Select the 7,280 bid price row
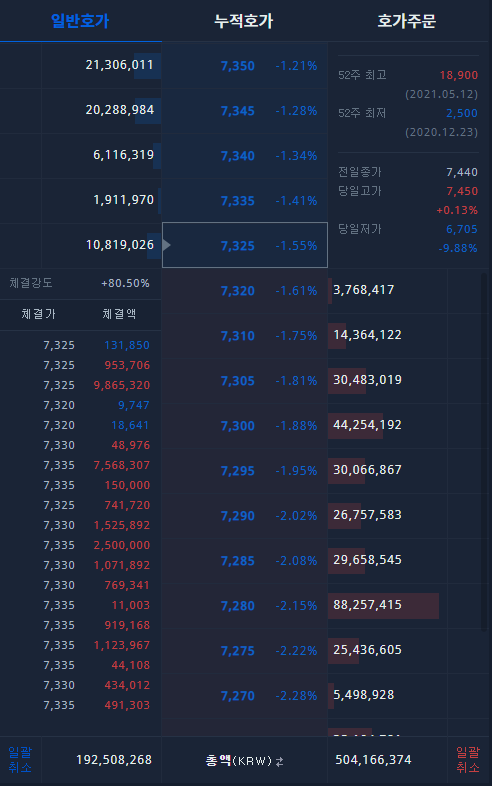Viewport: 492px width, 786px height. (245, 606)
